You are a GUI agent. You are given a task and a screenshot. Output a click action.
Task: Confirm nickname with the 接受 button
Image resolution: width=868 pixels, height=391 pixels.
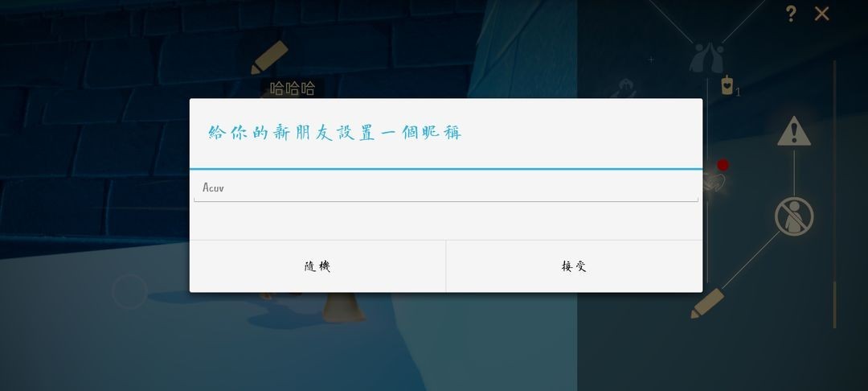(x=574, y=265)
